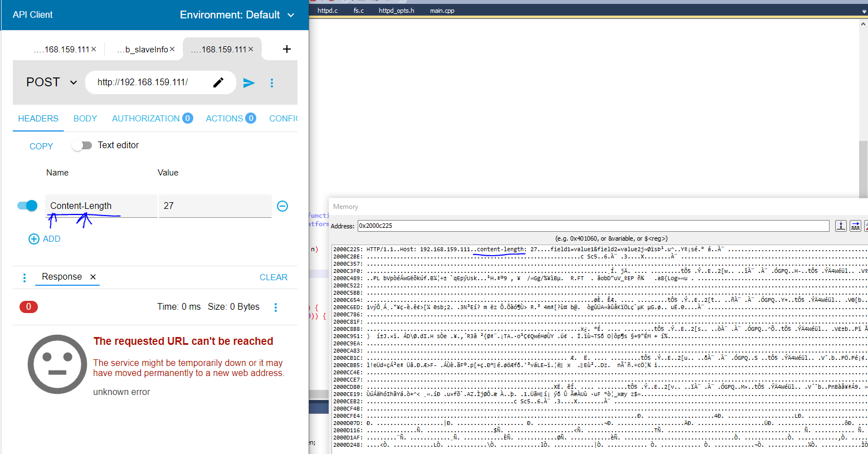Send the POST request using paper plane icon
The width and height of the screenshot is (868, 454).
pos(248,82)
